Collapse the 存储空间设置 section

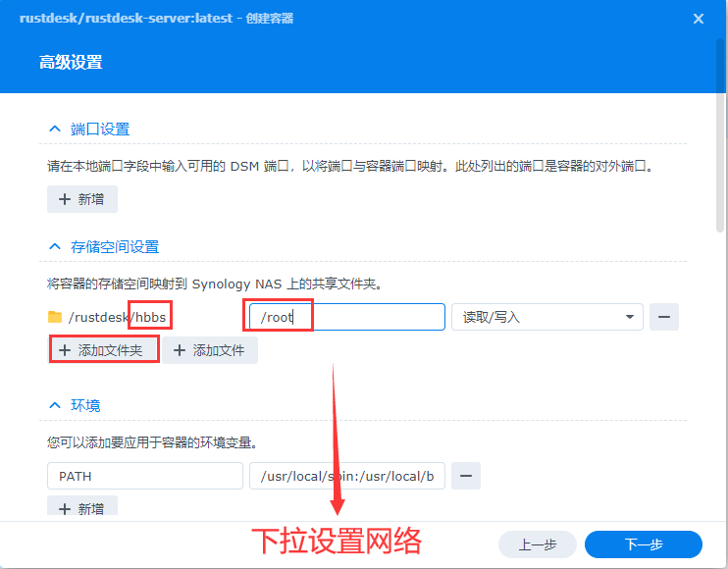55,246
